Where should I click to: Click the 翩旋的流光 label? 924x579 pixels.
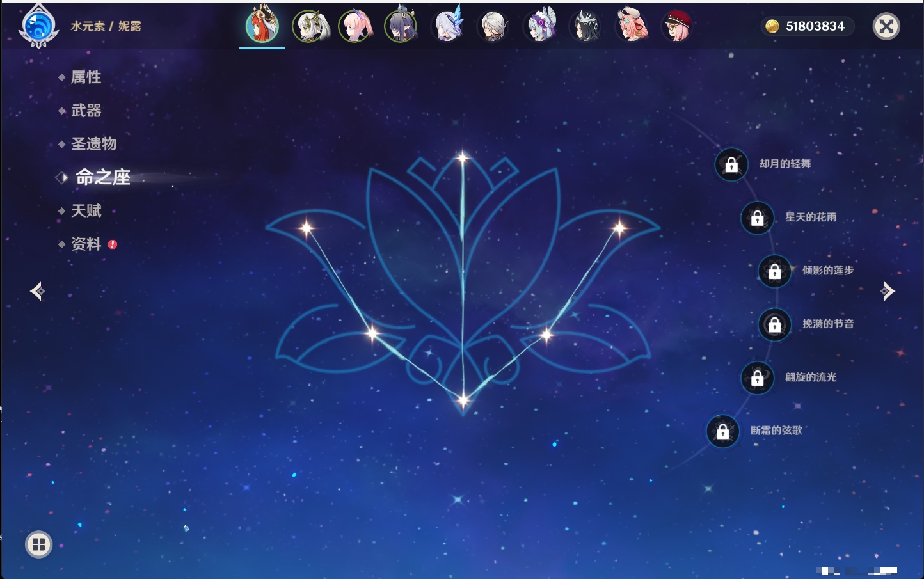click(811, 377)
